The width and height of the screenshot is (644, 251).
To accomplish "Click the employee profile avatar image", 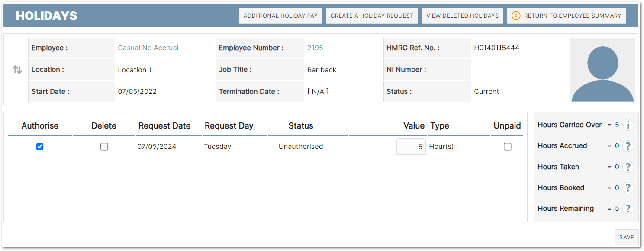I will click(602, 70).
